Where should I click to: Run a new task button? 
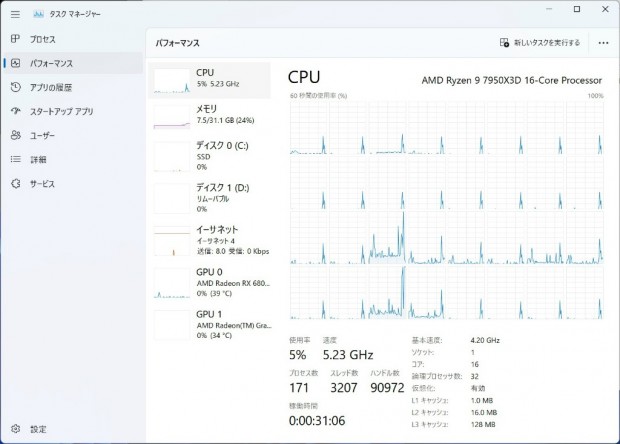coord(540,43)
